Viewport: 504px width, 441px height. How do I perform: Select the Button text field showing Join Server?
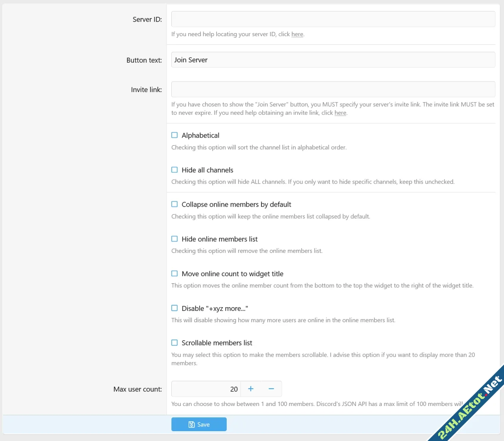(x=333, y=59)
